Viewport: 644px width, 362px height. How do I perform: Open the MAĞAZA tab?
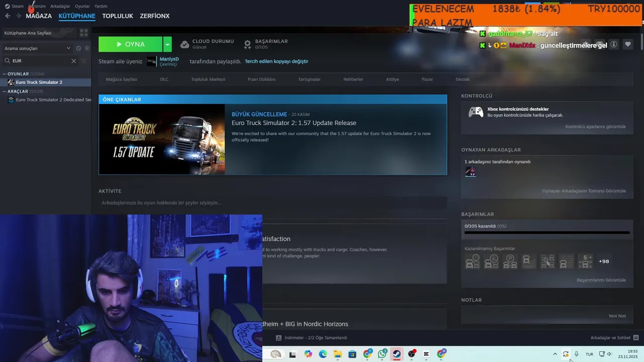pyautogui.click(x=39, y=16)
